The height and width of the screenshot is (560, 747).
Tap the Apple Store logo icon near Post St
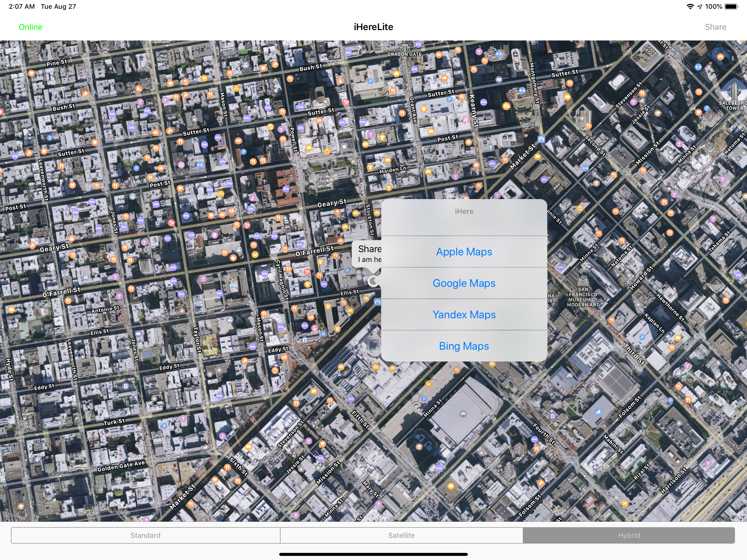click(345, 146)
